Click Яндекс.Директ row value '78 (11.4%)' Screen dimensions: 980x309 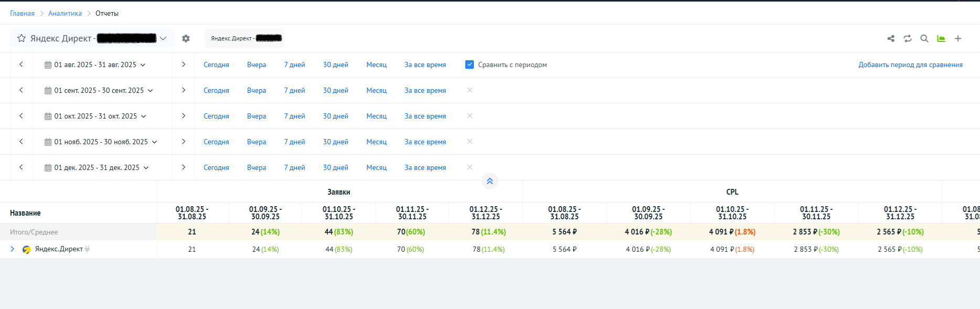pyautogui.click(x=488, y=249)
